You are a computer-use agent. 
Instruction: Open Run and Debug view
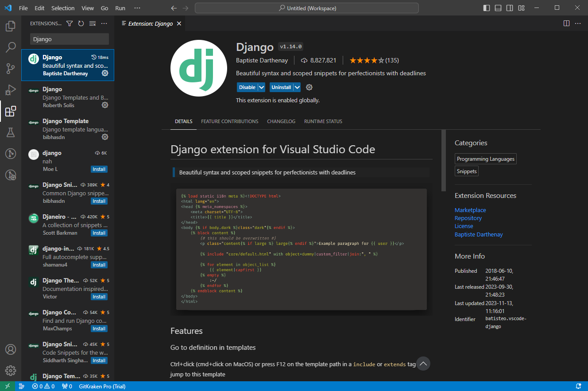tap(11, 90)
